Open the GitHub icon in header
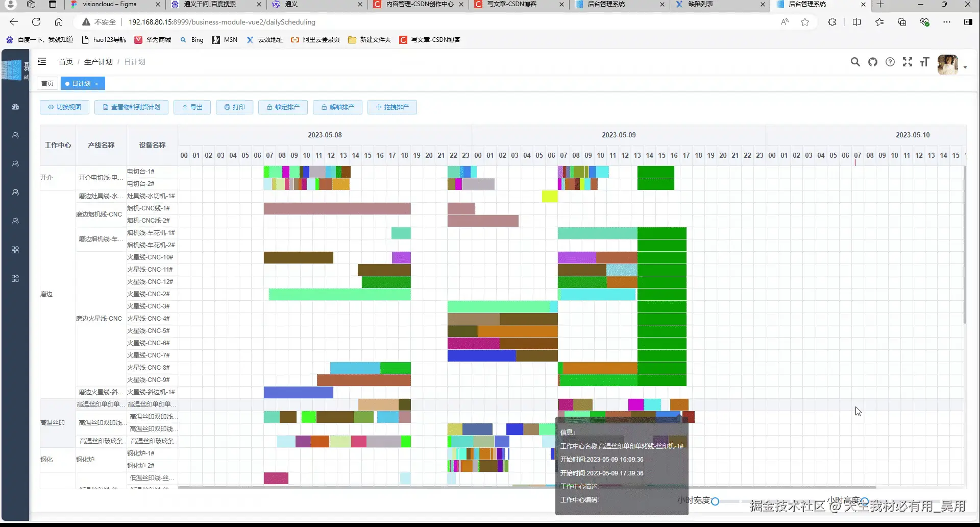Screen dimensions: 980x527 [873, 62]
